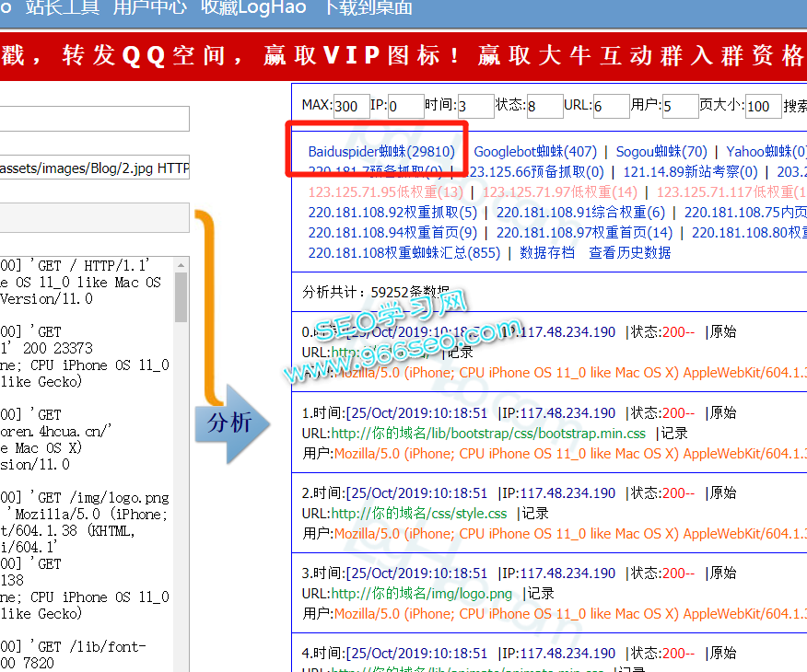
Task: Click the user agent text in entry 2
Action: coord(570,533)
